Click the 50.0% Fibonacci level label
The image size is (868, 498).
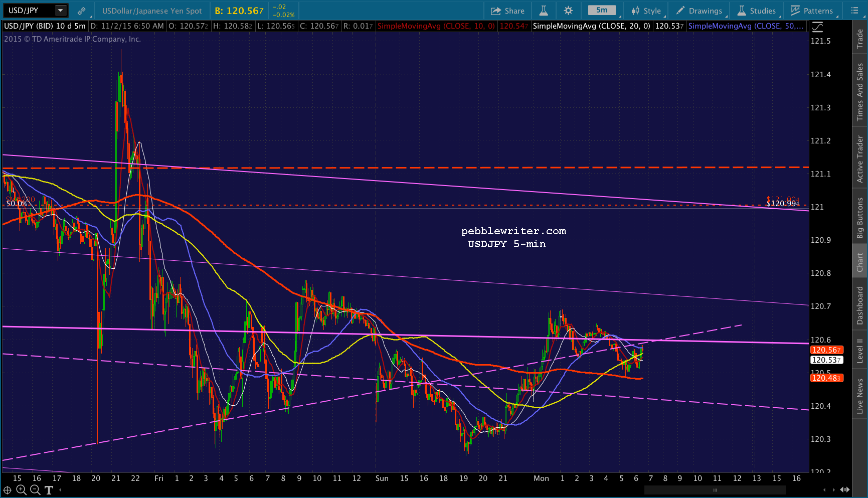(17, 204)
